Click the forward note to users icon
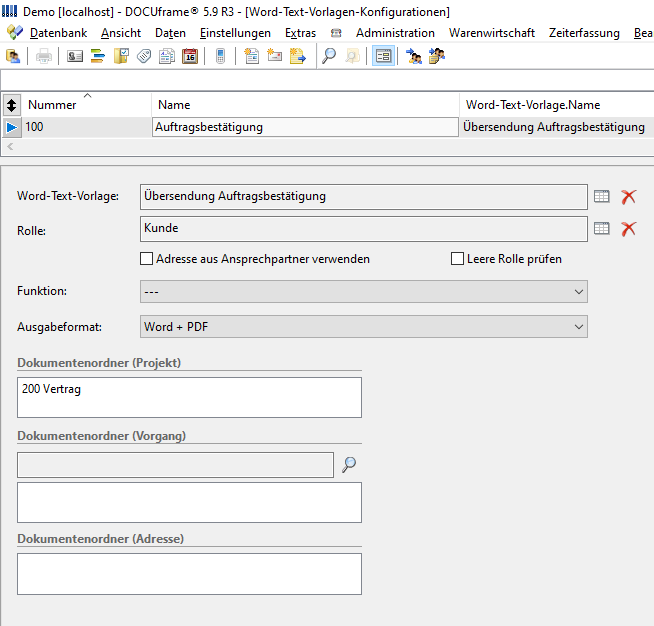 437,56
